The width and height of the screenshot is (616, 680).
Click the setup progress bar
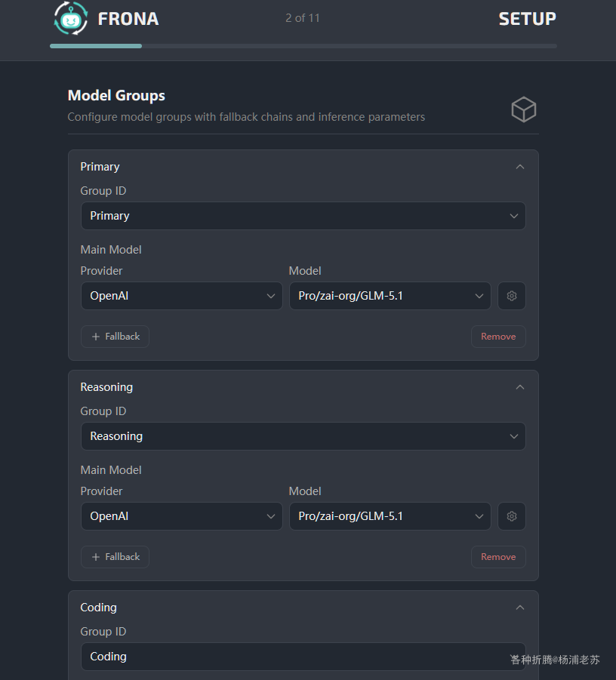[303, 46]
